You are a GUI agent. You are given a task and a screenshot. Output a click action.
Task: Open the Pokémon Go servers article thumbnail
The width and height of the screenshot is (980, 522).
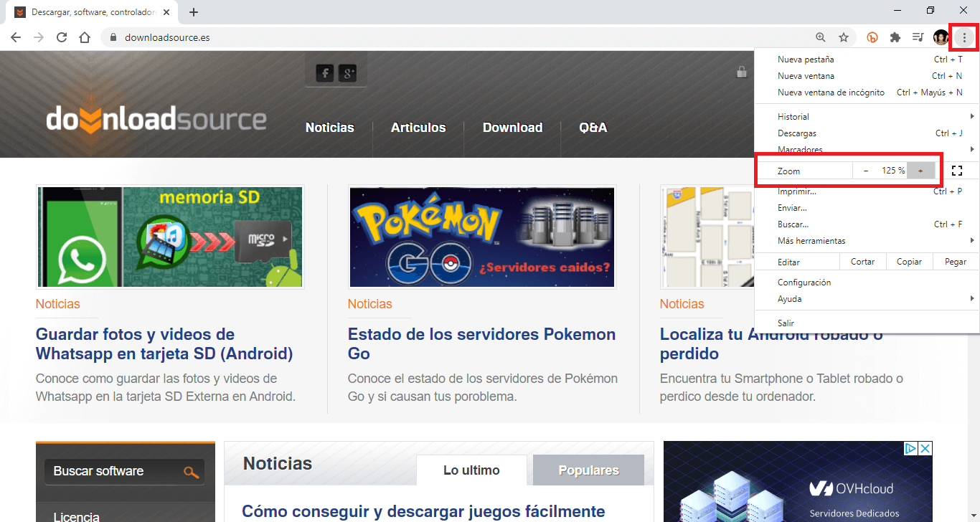click(482, 237)
